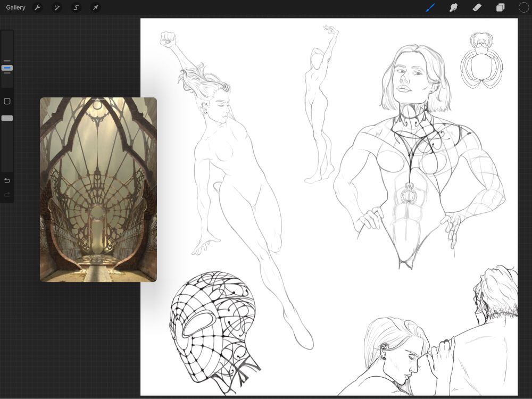Tap the brush size slider handle
Viewport: 532px width, 399px height.
pos(7,68)
